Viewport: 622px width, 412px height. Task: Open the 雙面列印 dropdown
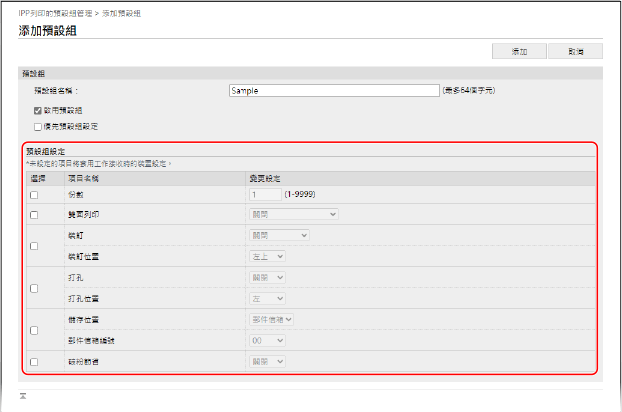point(293,213)
